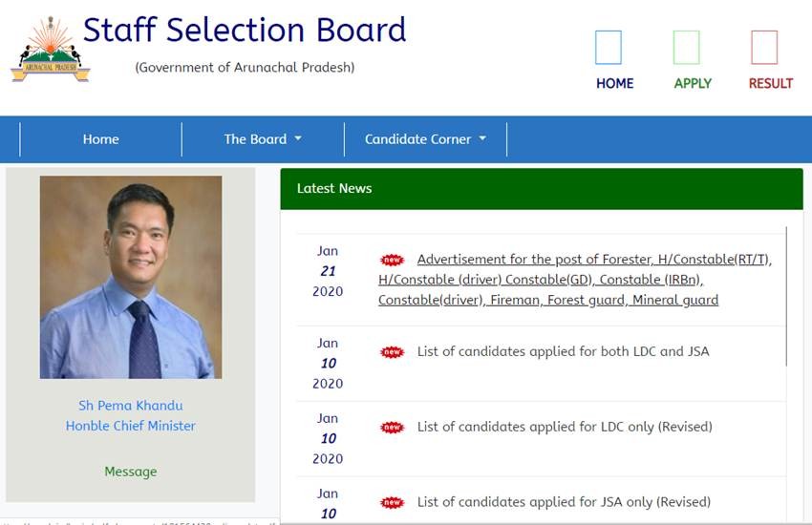The width and height of the screenshot is (812, 525).
Task: Click the Latest News scrollbar
Action: coord(786,296)
